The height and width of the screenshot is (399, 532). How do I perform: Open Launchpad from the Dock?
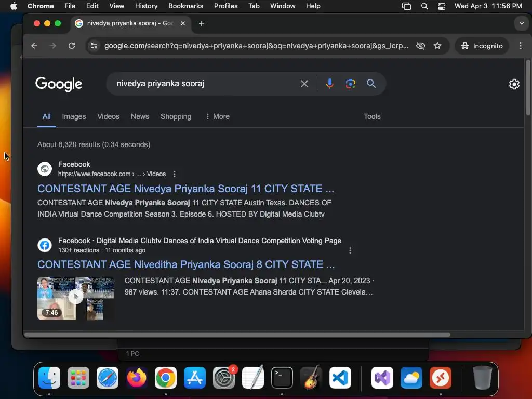click(x=78, y=378)
